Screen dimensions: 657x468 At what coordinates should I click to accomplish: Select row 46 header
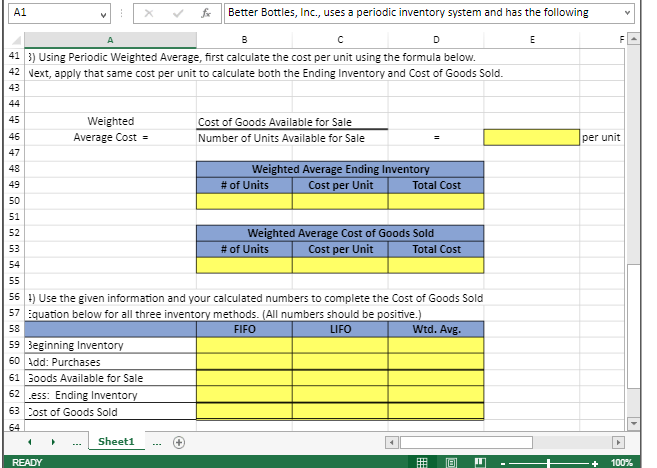[14, 137]
